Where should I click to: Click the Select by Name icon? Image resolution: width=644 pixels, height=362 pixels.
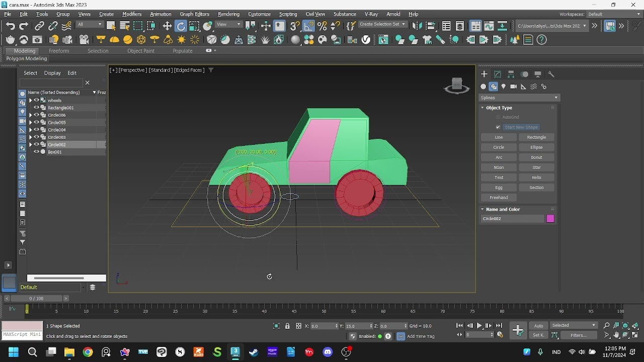tap(125, 25)
